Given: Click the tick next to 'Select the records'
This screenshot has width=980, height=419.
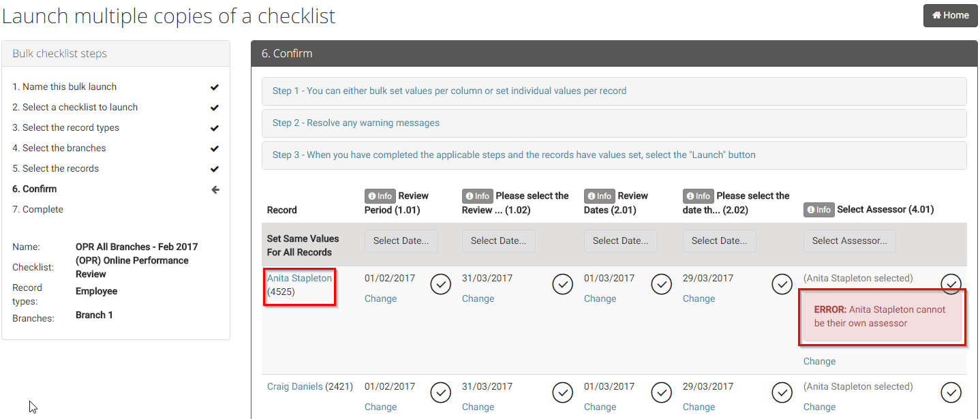Looking at the screenshot, I should pyautogui.click(x=215, y=169).
